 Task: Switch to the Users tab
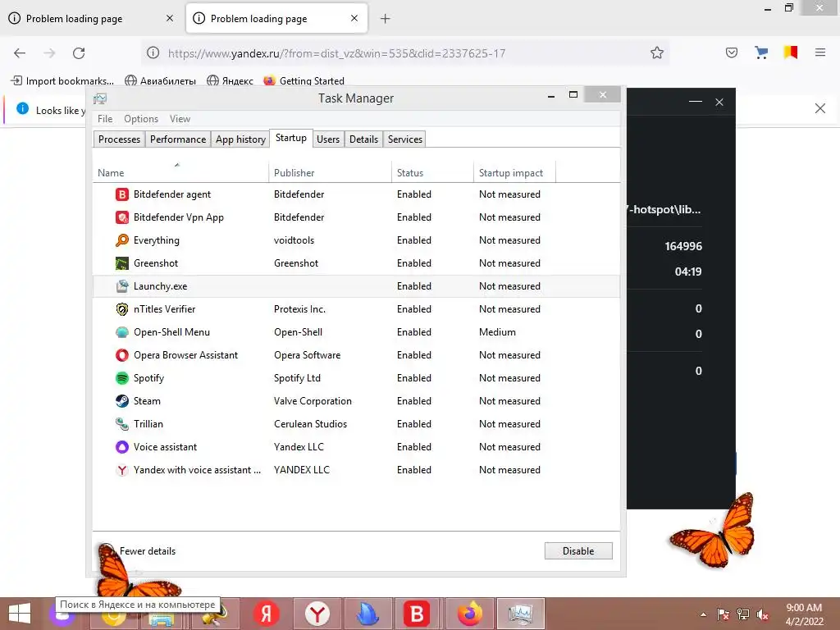328,139
